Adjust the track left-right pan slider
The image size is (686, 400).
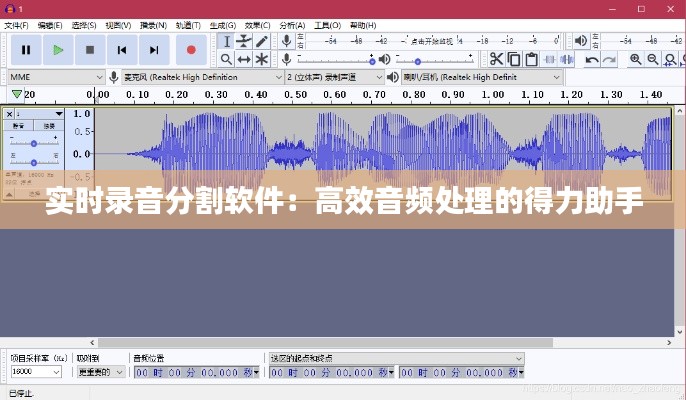point(34,162)
